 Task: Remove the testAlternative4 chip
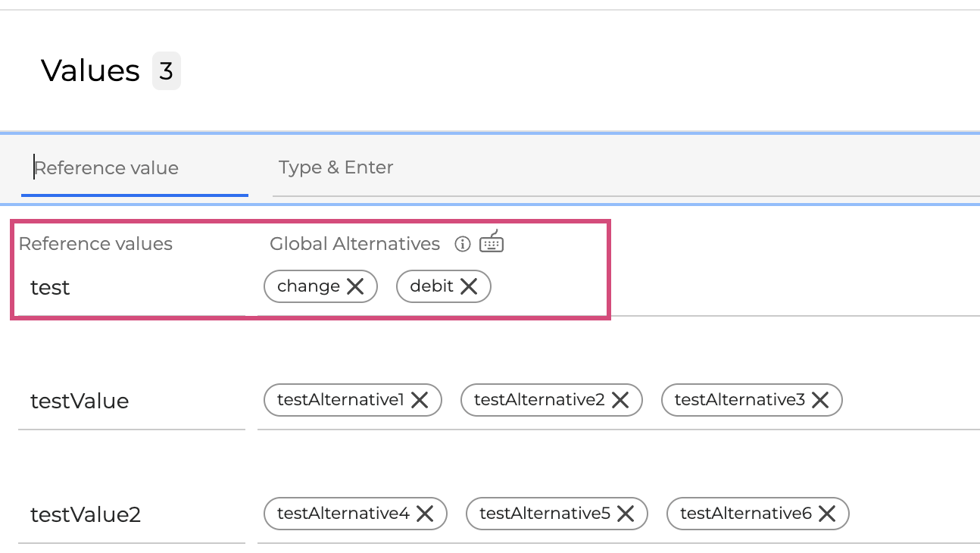425,514
